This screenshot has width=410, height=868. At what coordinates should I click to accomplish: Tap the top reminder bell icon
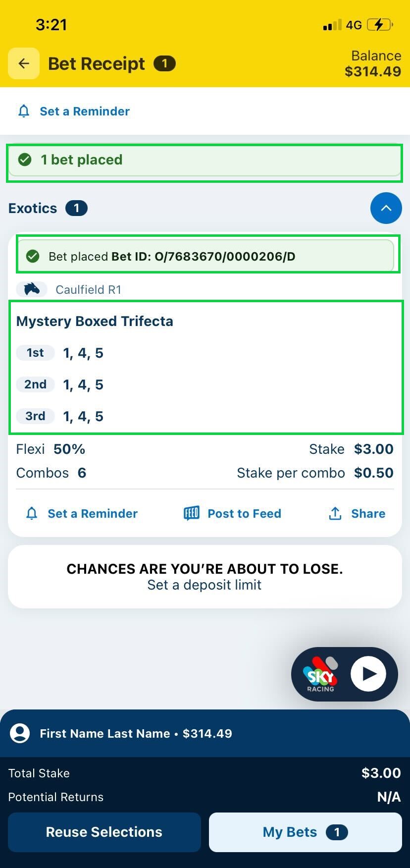(x=24, y=111)
